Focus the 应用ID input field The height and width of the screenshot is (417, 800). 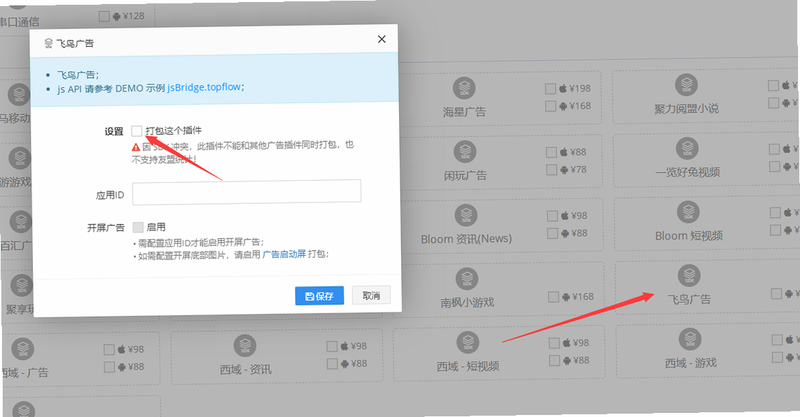246,192
